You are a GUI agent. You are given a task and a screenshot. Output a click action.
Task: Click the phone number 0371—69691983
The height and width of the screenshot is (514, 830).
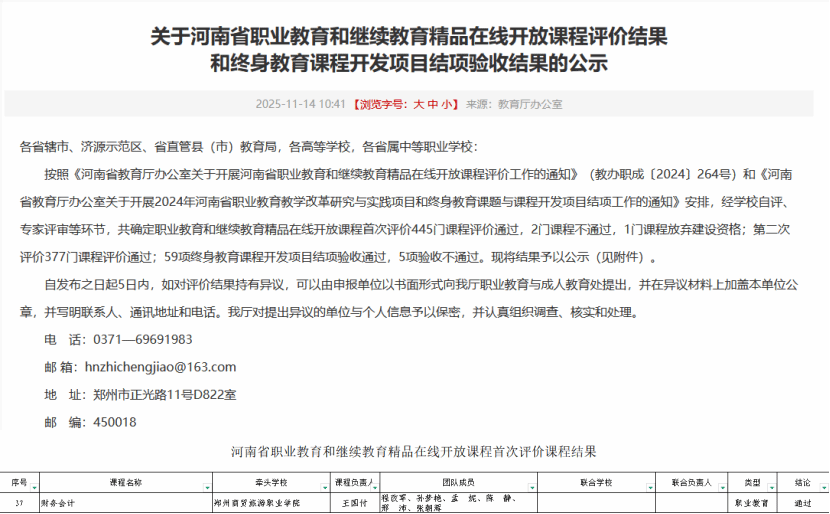coord(139,339)
